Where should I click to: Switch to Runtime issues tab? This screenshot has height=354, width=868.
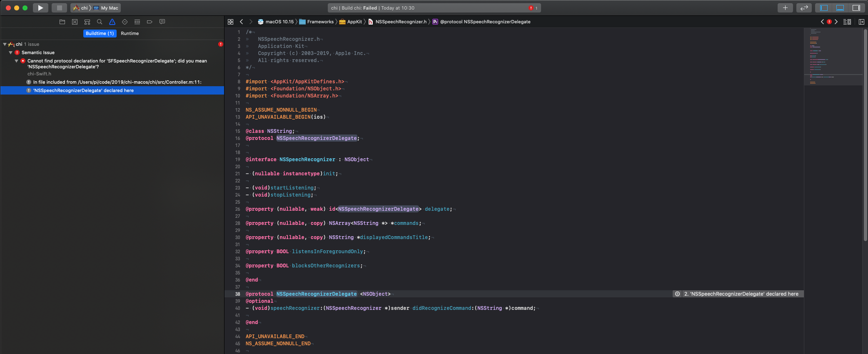click(x=130, y=33)
